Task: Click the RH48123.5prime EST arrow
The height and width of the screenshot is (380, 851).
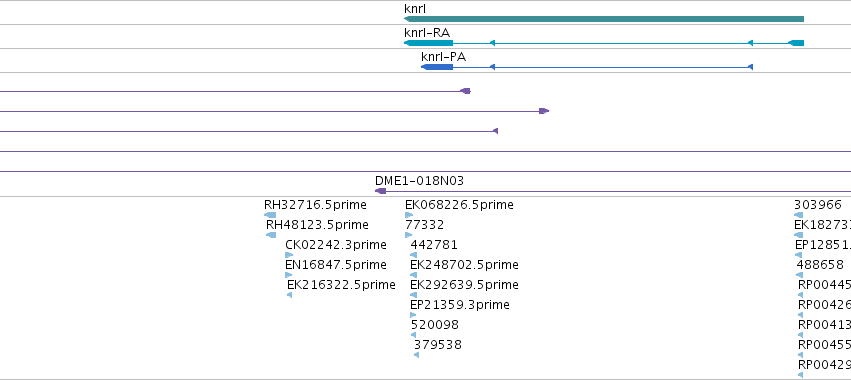Action: [x=271, y=235]
